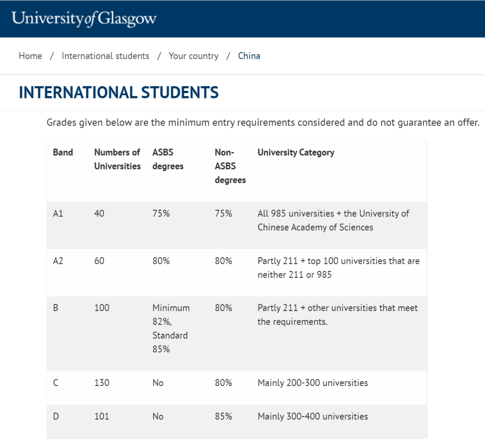This screenshot has width=485, height=448.
Task: Select the Numbers of Universities column header
Action: (117, 159)
